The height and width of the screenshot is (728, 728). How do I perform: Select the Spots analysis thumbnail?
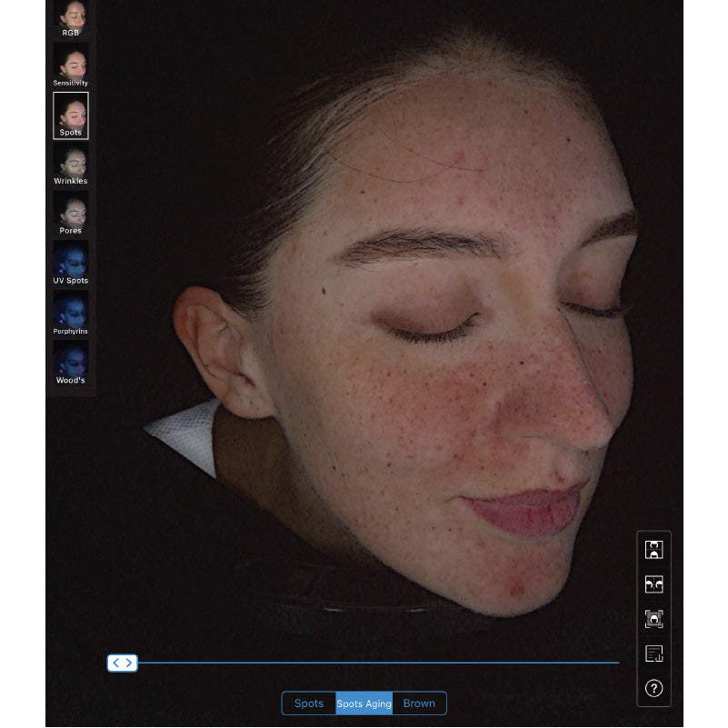coord(71,115)
